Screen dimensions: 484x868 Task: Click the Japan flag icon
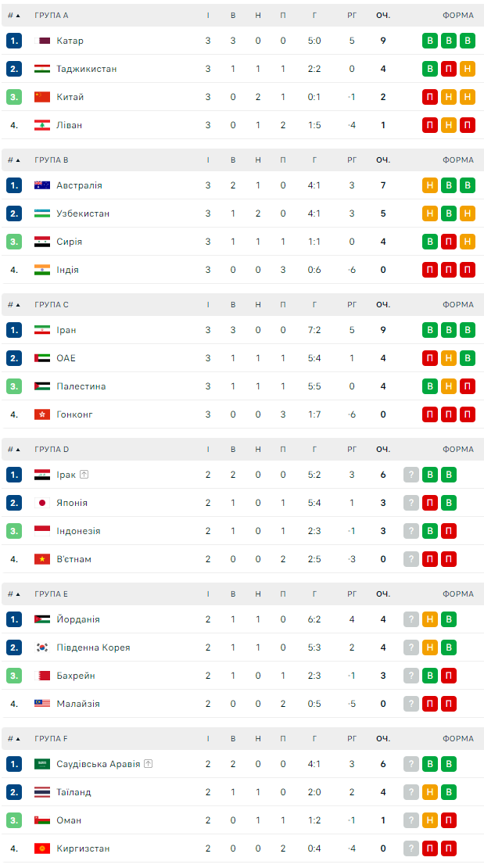(x=42, y=503)
